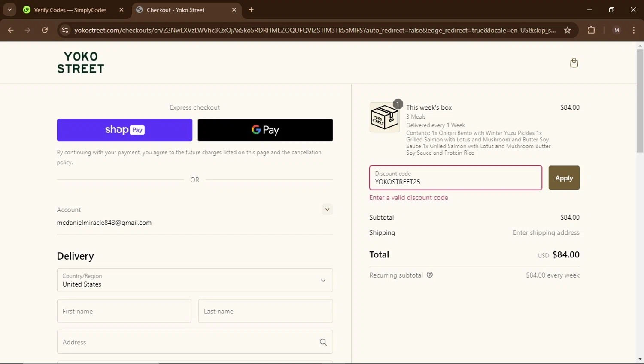The width and height of the screenshot is (644, 364).
Task: Open a new browser tab
Action: 251,10
